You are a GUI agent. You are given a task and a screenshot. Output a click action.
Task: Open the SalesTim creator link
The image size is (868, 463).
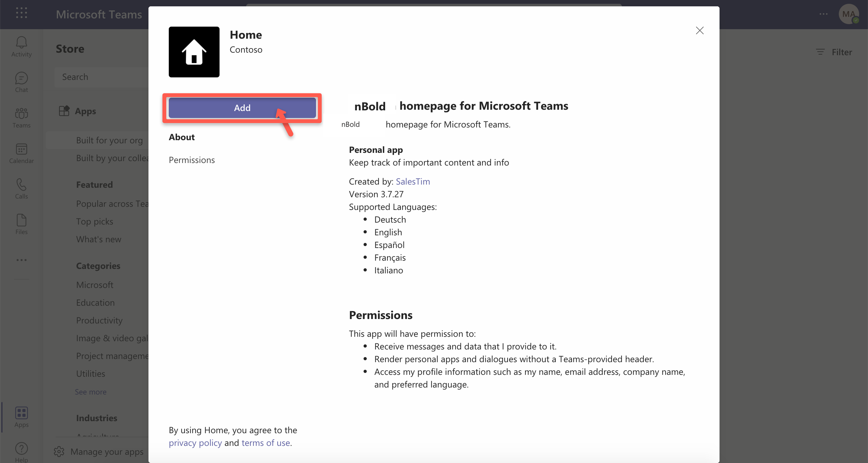(412, 181)
